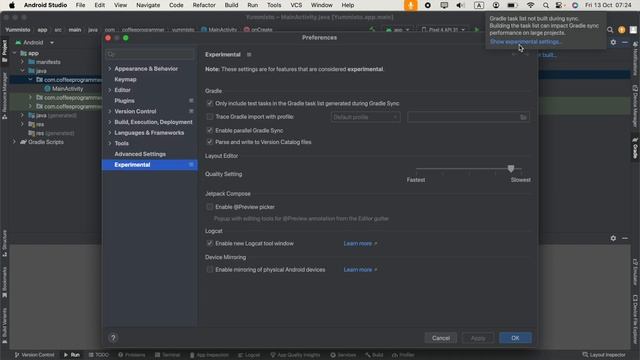Expand Build, Execution, Deployment category
The image size is (640, 360).
point(109,122)
